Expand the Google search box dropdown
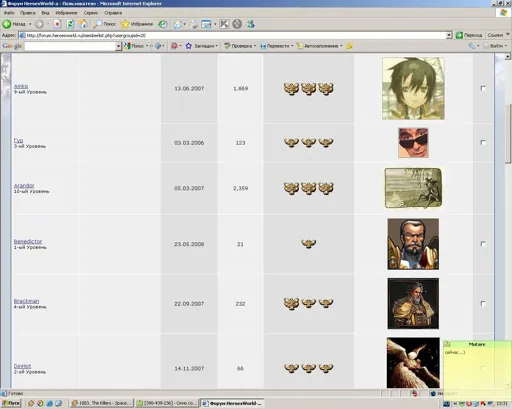This screenshot has width=512, height=409. click(x=118, y=46)
